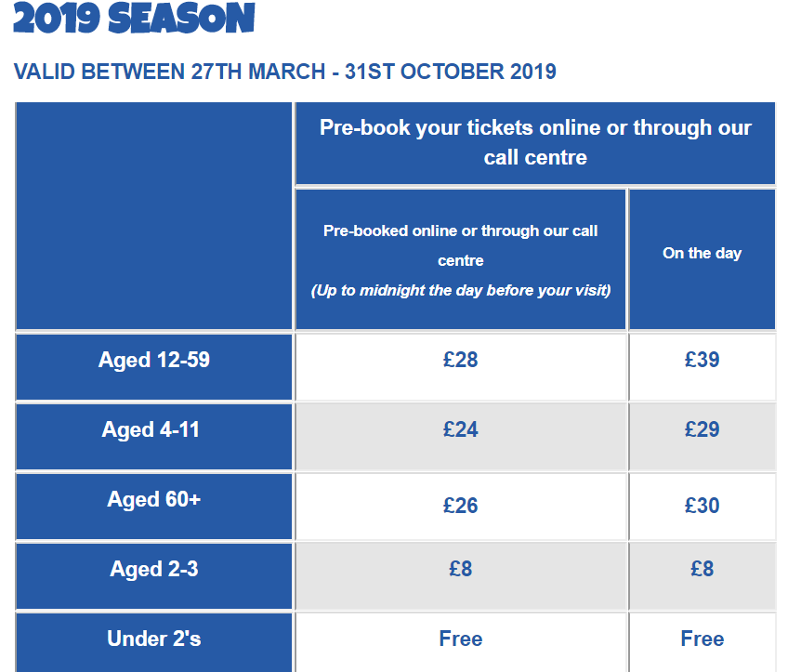Click the £26 pre-booked senior price
The width and height of the screenshot is (788, 672).
coord(460,506)
